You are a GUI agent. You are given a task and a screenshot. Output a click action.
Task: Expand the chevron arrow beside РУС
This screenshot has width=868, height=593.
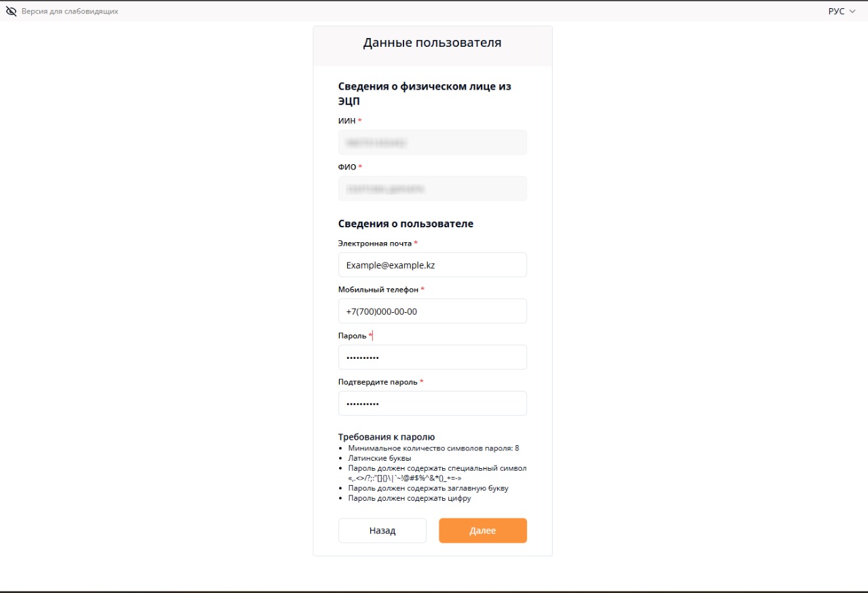852,12
